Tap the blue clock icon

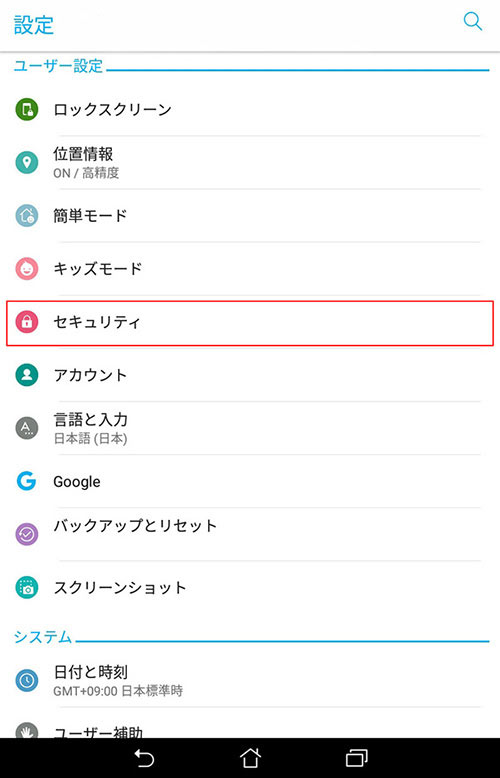pos(27,680)
